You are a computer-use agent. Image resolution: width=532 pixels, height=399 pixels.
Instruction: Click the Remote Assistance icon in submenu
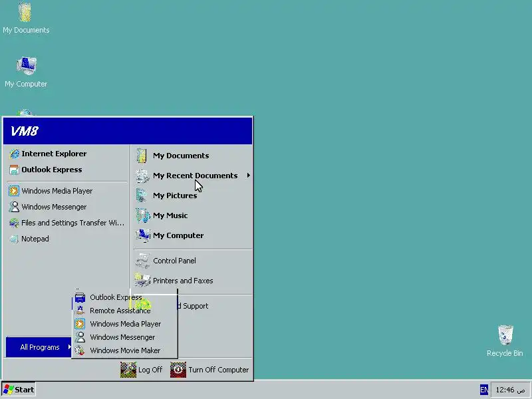click(x=80, y=311)
